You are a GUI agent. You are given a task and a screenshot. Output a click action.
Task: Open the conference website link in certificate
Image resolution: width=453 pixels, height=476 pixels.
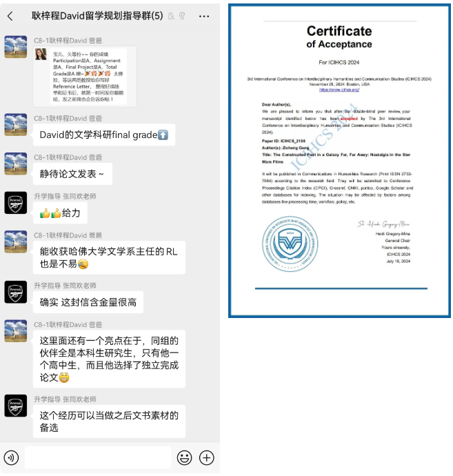pos(339,90)
